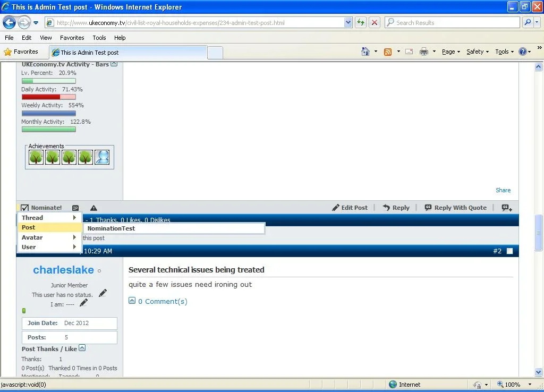
Task: Click charleslake online status indicator
Action: coord(99,271)
